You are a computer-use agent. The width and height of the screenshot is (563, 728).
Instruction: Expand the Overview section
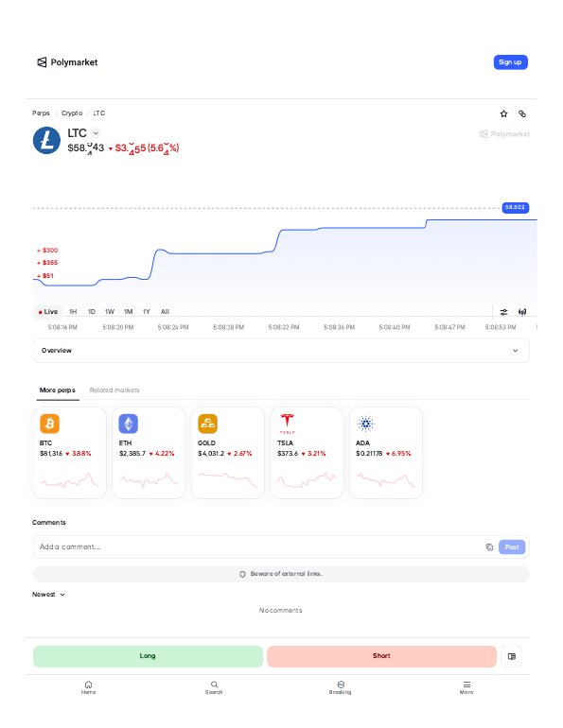pyautogui.click(x=281, y=351)
